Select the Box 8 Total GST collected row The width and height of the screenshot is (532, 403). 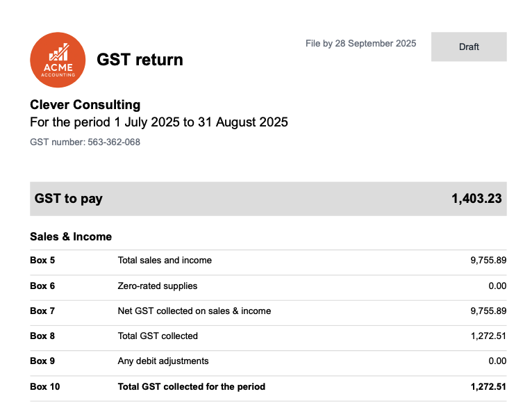click(268, 336)
